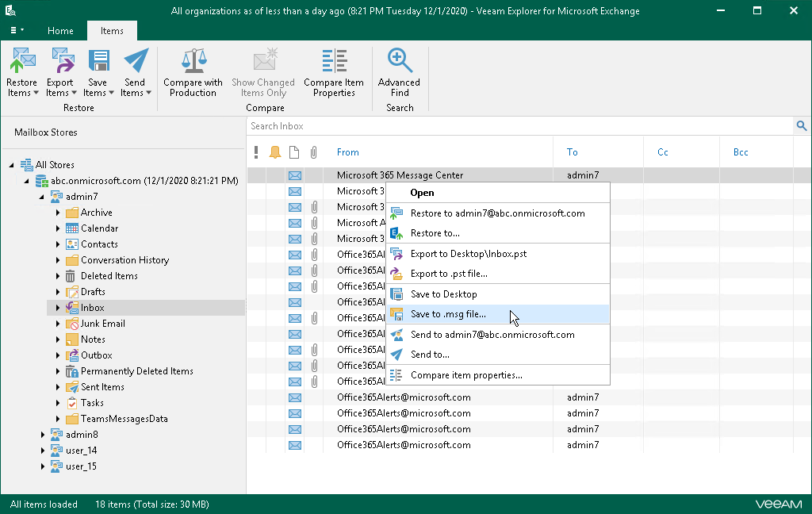Expand the admin8 mailbox node
This screenshot has height=514, width=812.
(43, 435)
